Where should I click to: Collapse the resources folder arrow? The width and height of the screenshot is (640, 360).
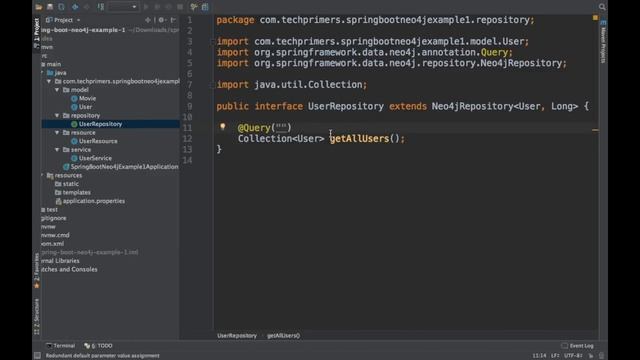point(42,176)
